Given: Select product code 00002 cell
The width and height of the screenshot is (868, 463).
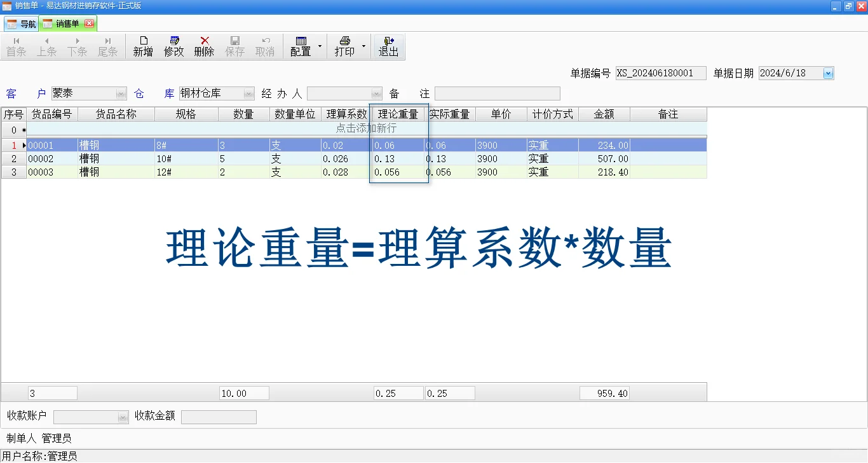Looking at the screenshot, I should [x=52, y=159].
